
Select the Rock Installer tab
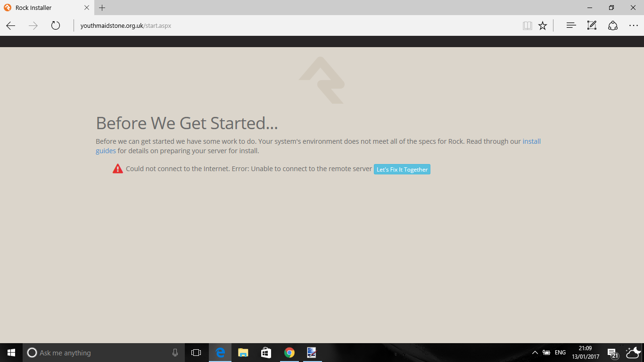pos(42,8)
